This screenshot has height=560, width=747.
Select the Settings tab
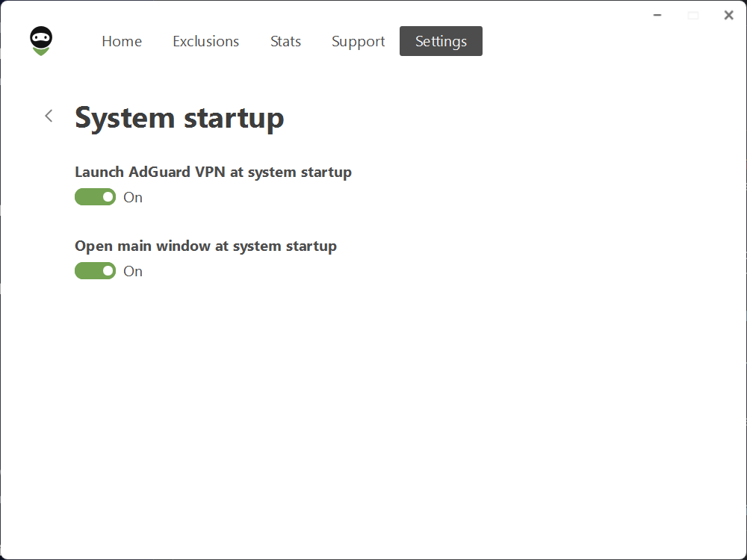441,41
